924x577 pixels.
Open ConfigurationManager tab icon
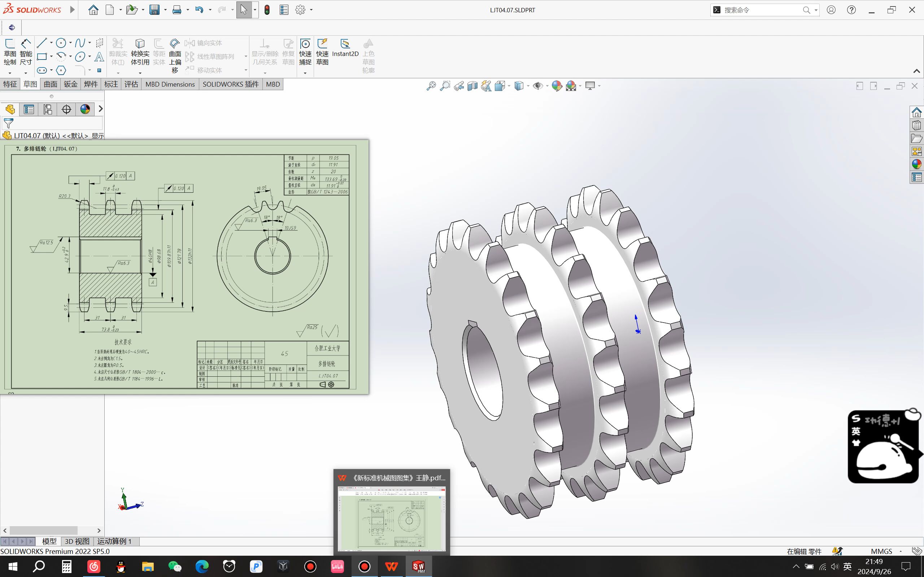click(x=47, y=109)
